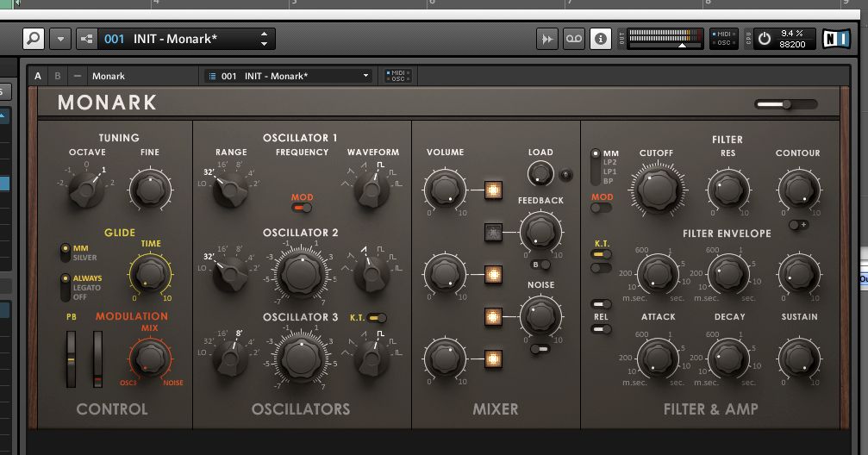Click Oscillator 3 Waveform knob
This screenshot has width=868, height=455.
point(372,358)
